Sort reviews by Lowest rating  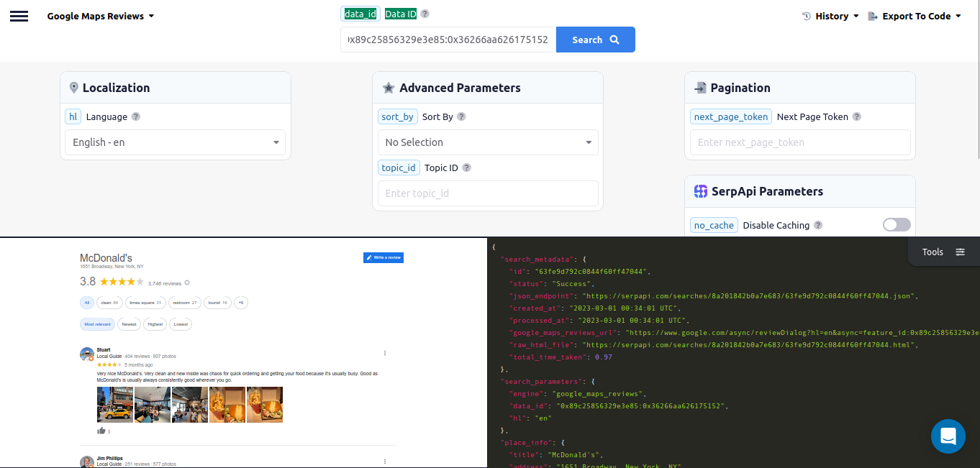click(x=181, y=324)
